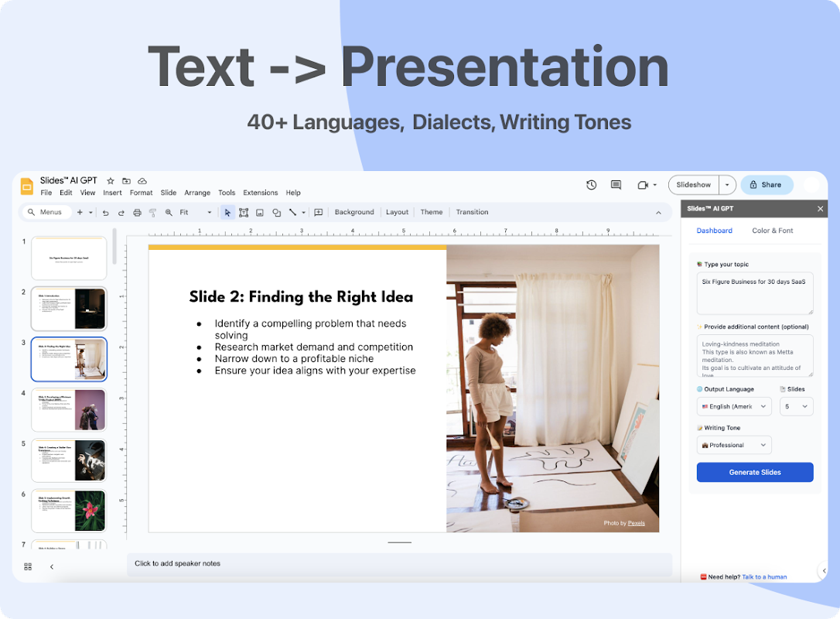Open the Insert menu

112,193
